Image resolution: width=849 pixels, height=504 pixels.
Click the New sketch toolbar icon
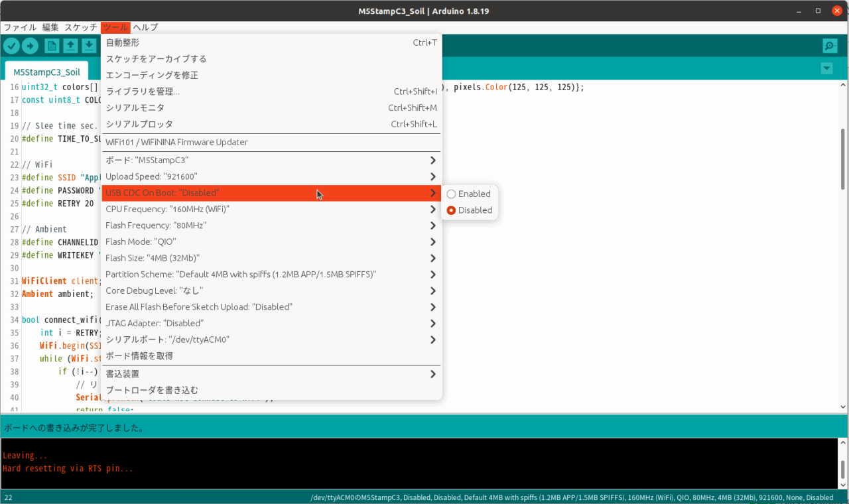point(52,46)
